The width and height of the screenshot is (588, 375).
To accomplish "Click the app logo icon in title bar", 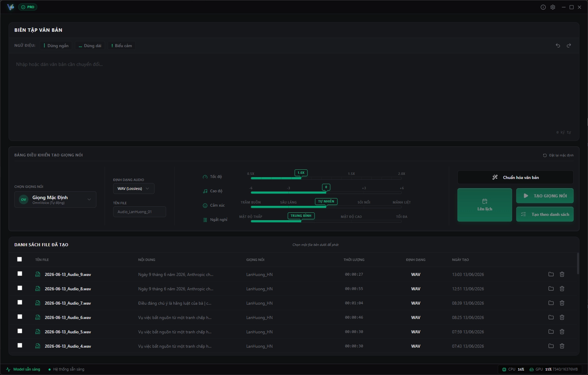I will coord(11,7).
